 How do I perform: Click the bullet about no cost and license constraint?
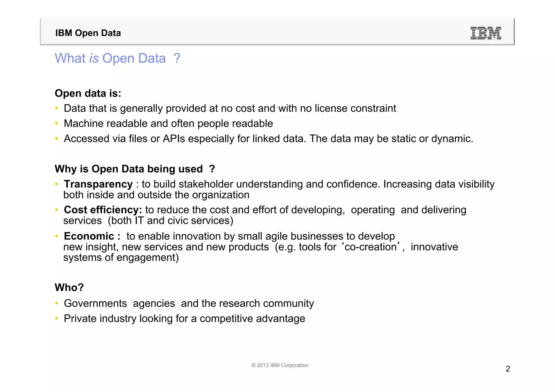click(230, 108)
